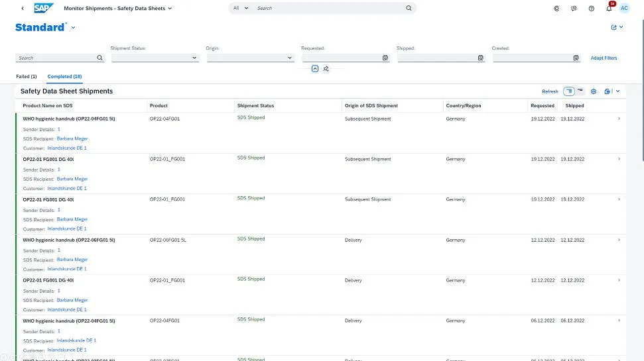This screenshot has height=361, width=644.
Task: Open table settings gear icon
Action: 594,91
